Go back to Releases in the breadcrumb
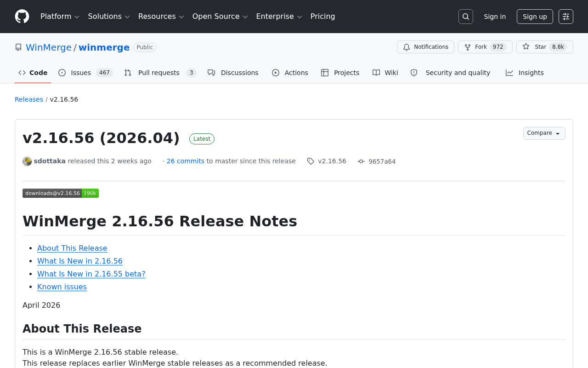The height and width of the screenshot is (368, 588). click(x=29, y=99)
